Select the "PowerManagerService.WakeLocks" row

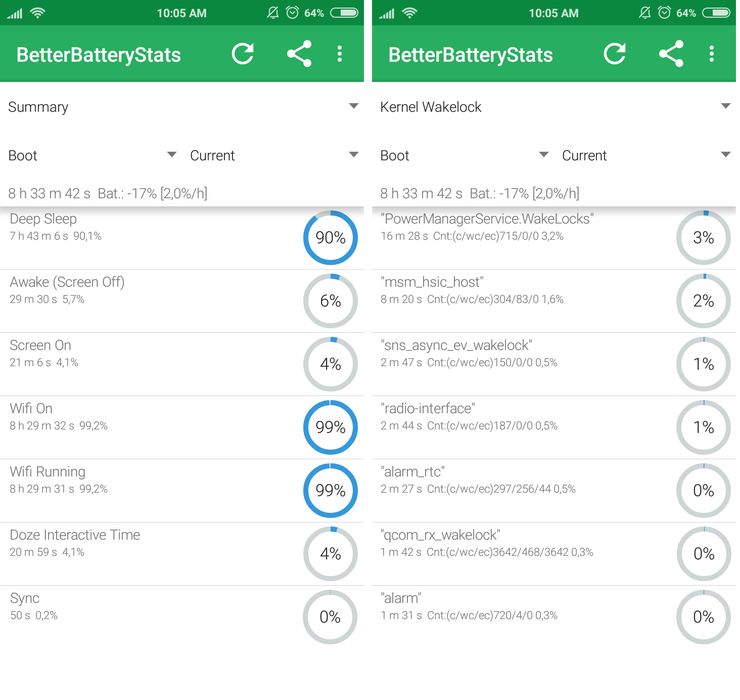coord(554,238)
